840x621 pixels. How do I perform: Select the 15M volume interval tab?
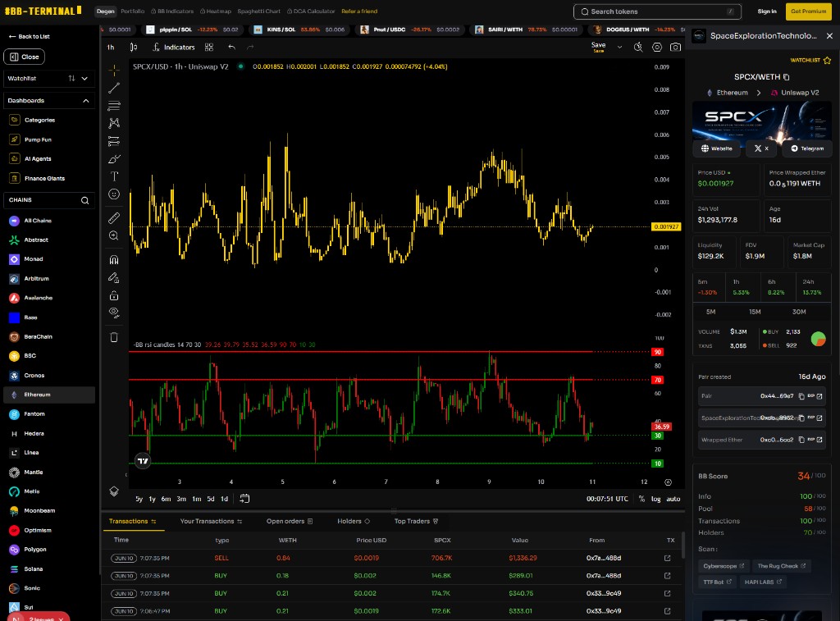[x=755, y=312]
